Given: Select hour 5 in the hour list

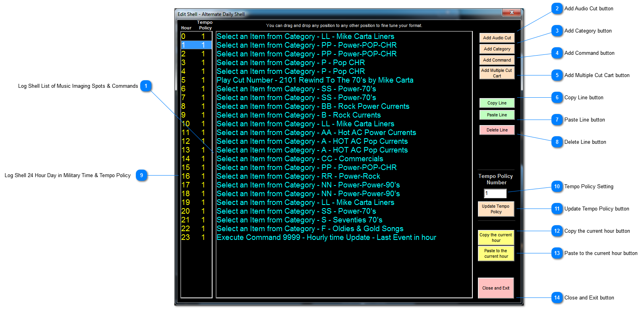Looking at the screenshot, I should click(x=196, y=80).
